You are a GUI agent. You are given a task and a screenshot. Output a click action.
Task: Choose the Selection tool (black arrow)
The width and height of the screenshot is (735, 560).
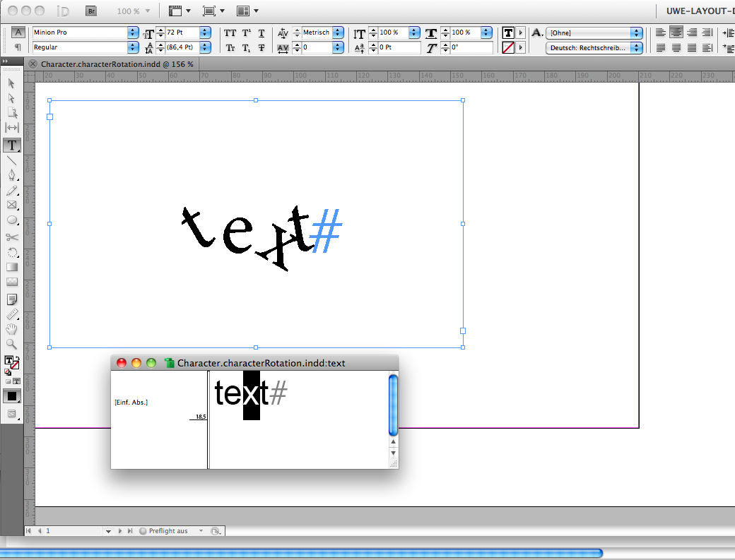coord(11,83)
